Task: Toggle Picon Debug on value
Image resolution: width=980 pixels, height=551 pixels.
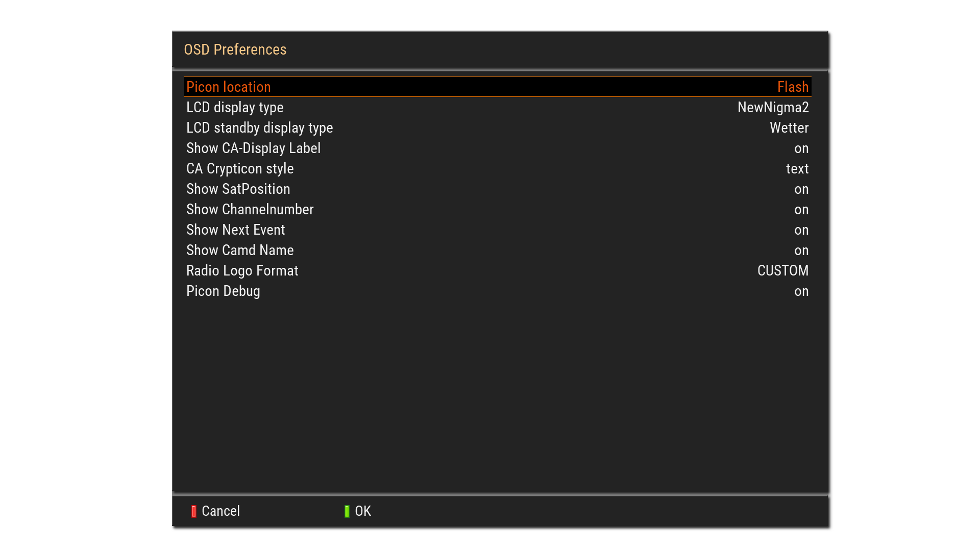Action: pos(801,291)
